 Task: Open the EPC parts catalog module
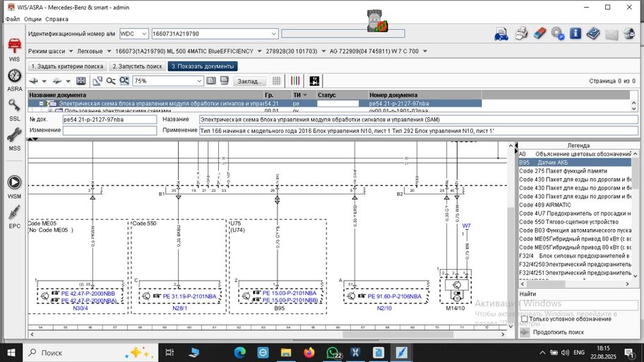click(x=14, y=217)
